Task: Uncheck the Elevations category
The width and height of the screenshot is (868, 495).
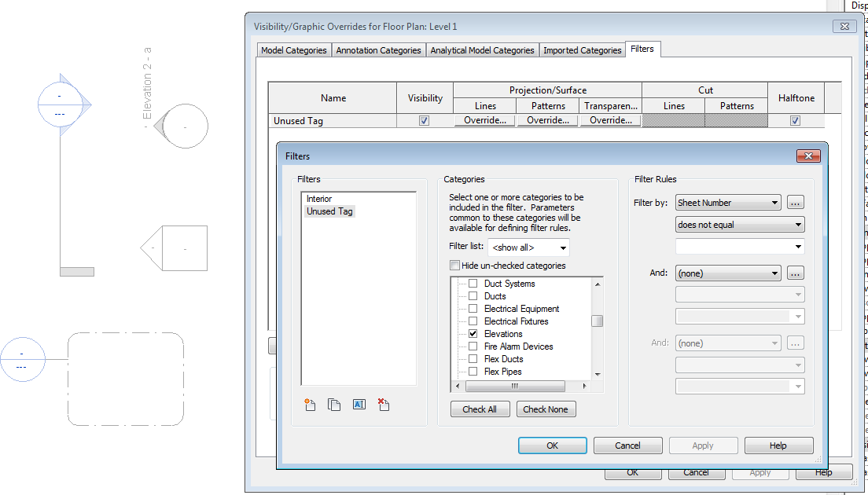Action: pyautogui.click(x=473, y=334)
